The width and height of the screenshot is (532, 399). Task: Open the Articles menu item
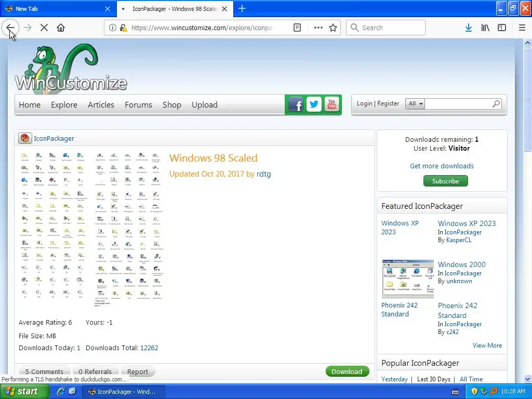(x=101, y=105)
